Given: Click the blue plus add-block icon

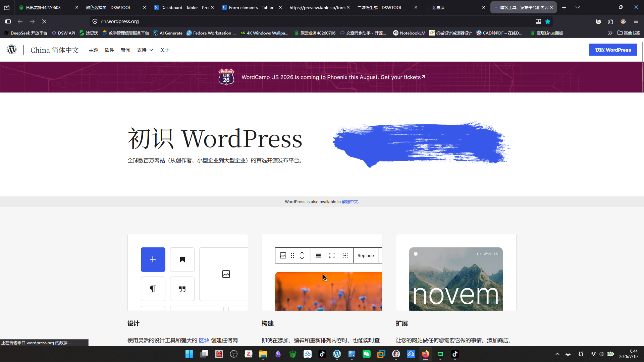Looking at the screenshot, I should point(153,259).
